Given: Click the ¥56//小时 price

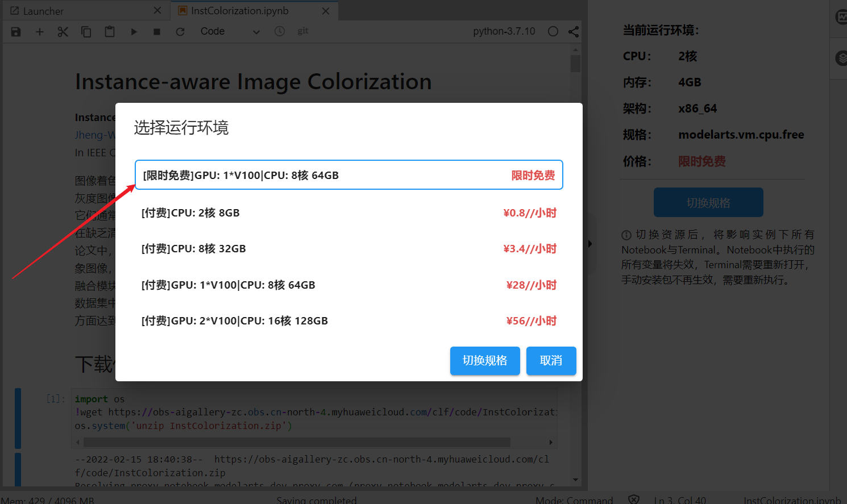Looking at the screenshot, I should click(x=532, y=321).
